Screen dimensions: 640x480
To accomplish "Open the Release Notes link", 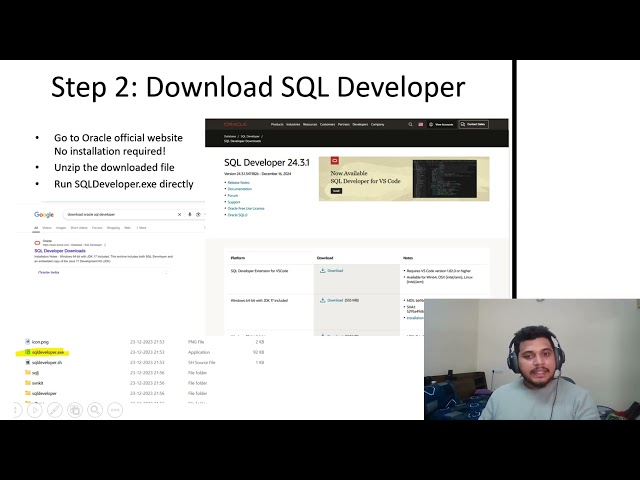I will 238,182.
